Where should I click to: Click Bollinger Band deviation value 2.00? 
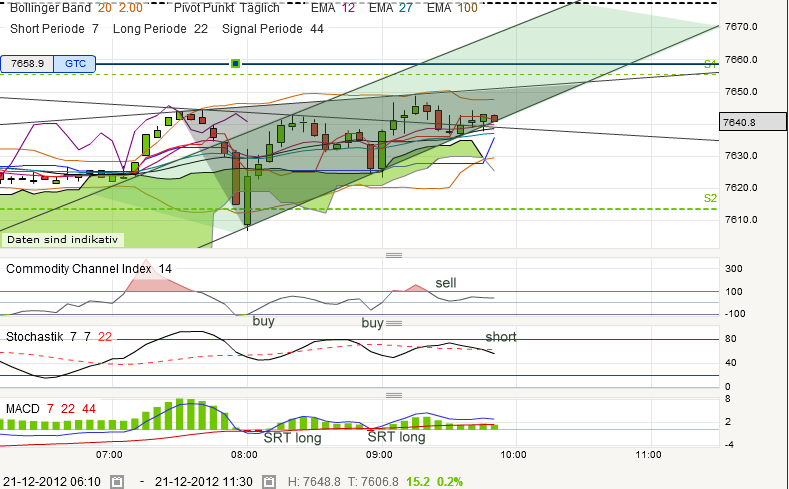(x=131, y=8)
